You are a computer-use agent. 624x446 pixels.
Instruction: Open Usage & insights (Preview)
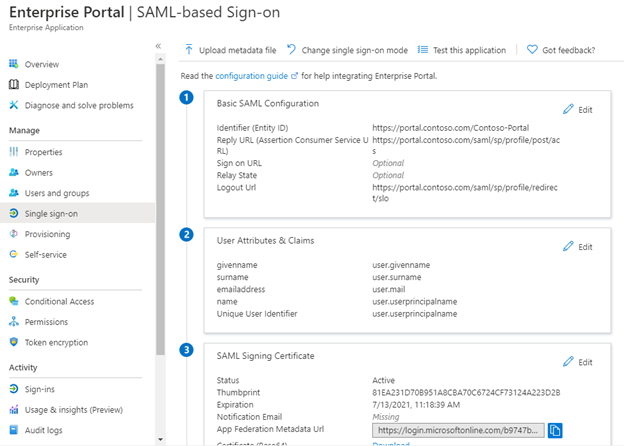click(x=74, y=409)
